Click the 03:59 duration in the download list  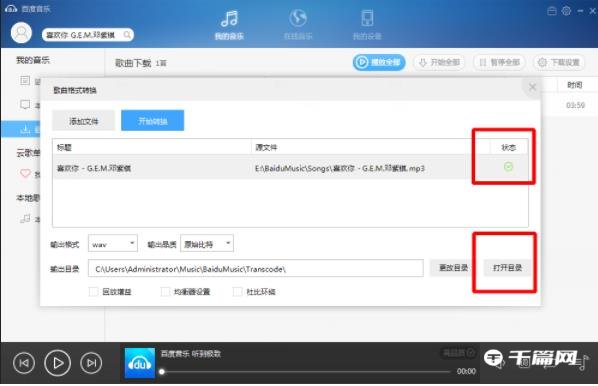[575, 105]
